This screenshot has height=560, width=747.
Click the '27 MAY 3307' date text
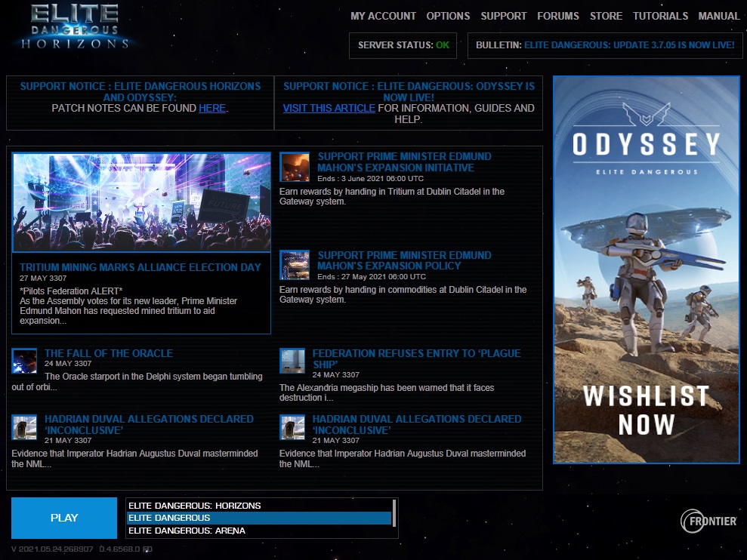pos(43,278)
